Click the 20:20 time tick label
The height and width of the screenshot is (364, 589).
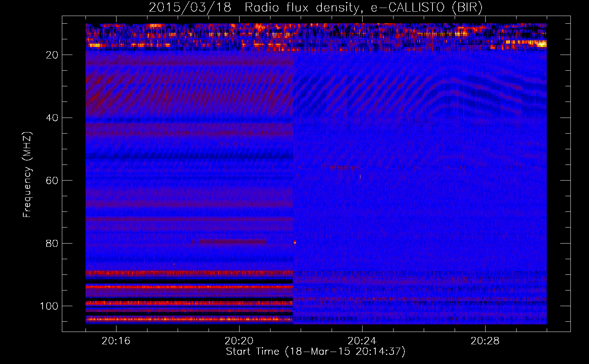pyautogui.click(x=239, y=341)
